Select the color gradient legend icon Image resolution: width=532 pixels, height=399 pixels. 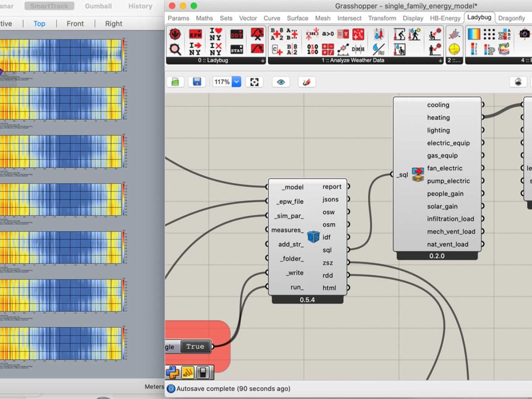(x=474, y=34)
